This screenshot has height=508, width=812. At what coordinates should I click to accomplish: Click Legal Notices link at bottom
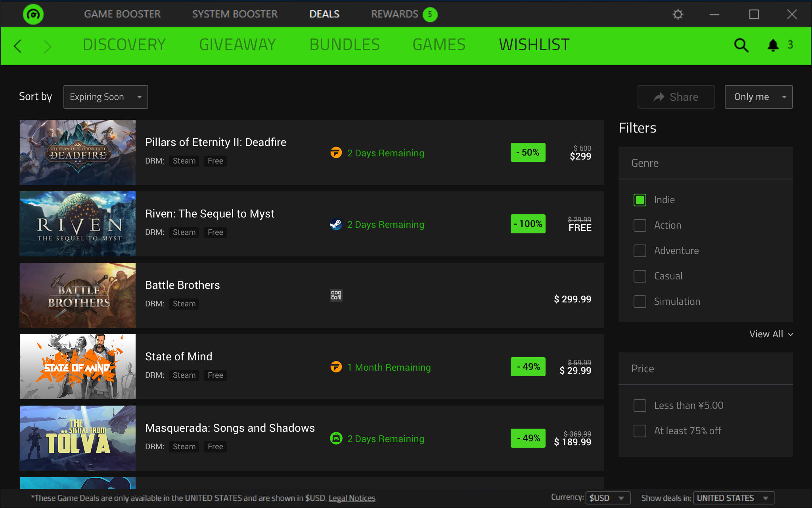352,497
